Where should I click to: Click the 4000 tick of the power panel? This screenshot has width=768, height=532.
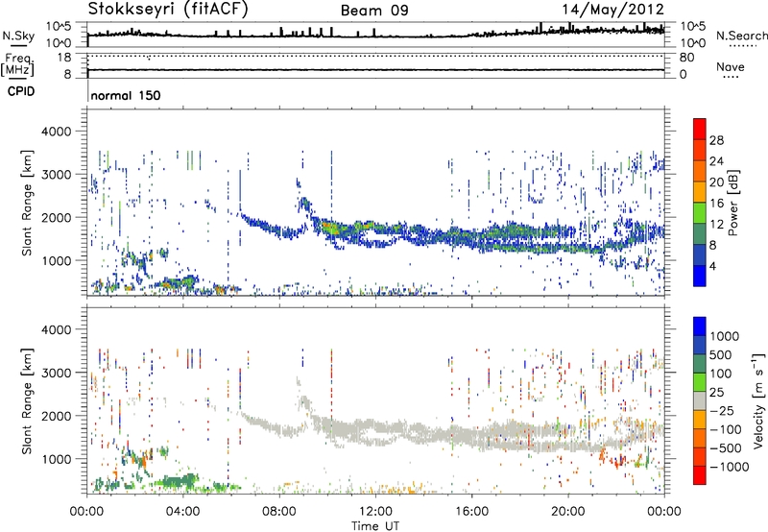click(56, 132)
